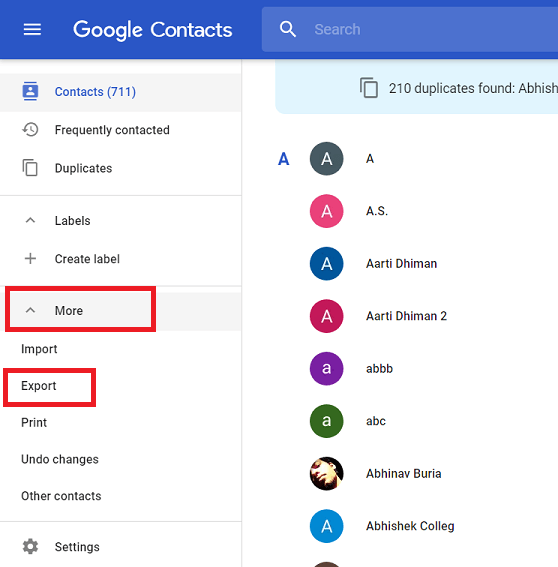Select Export from More options
This screenshot has height=567, width=558.
(39, 386)
